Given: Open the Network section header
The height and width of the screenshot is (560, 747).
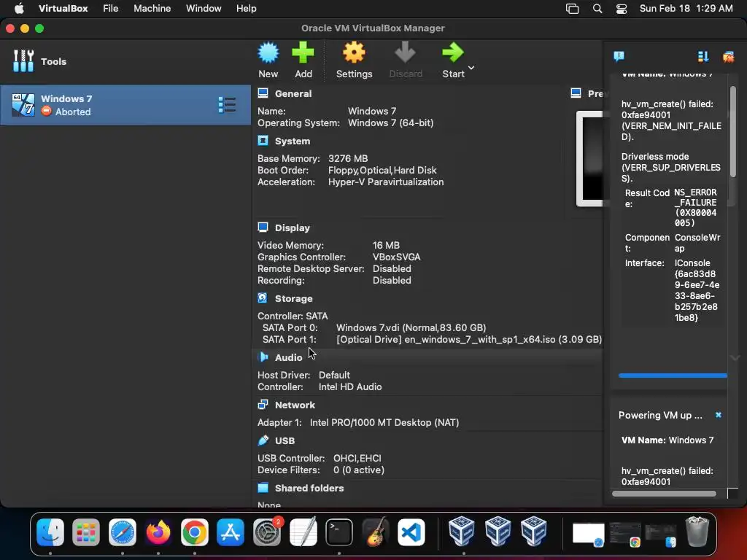Looking at the screenshot, I should (x=295, y=405).
